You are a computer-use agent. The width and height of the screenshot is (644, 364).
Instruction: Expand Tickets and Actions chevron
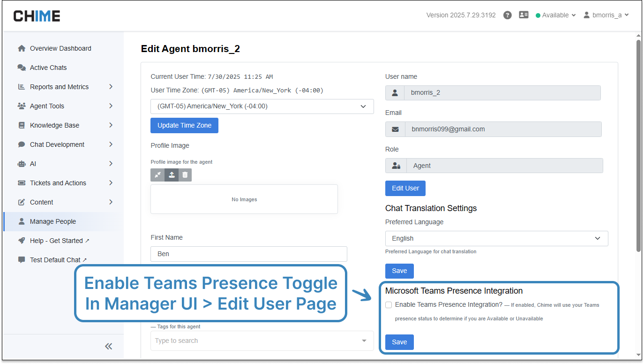111,183
